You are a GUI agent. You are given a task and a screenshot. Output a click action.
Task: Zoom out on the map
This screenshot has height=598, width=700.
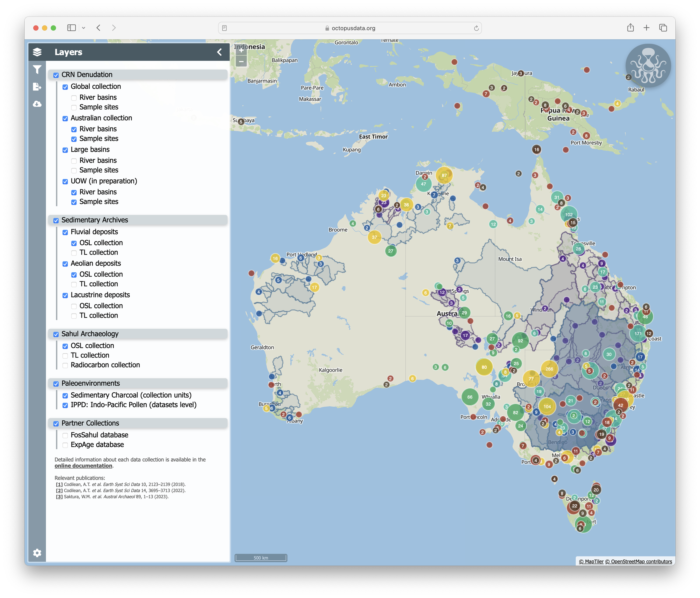(241, 62)
